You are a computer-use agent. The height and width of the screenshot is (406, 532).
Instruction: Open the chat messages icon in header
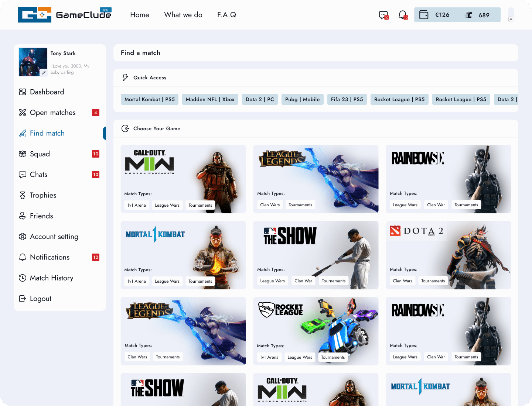(x=383, y=15)
